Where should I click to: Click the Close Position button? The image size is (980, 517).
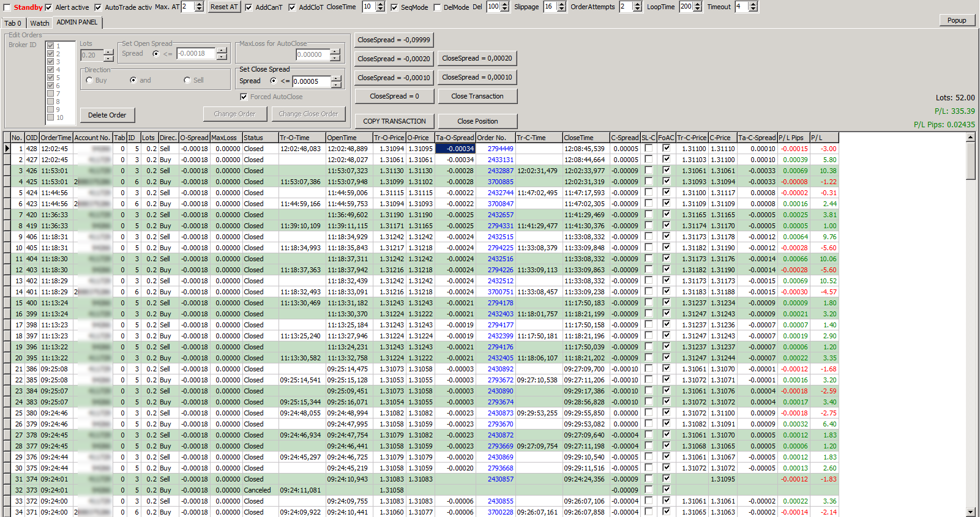click(x=477, y=121)
